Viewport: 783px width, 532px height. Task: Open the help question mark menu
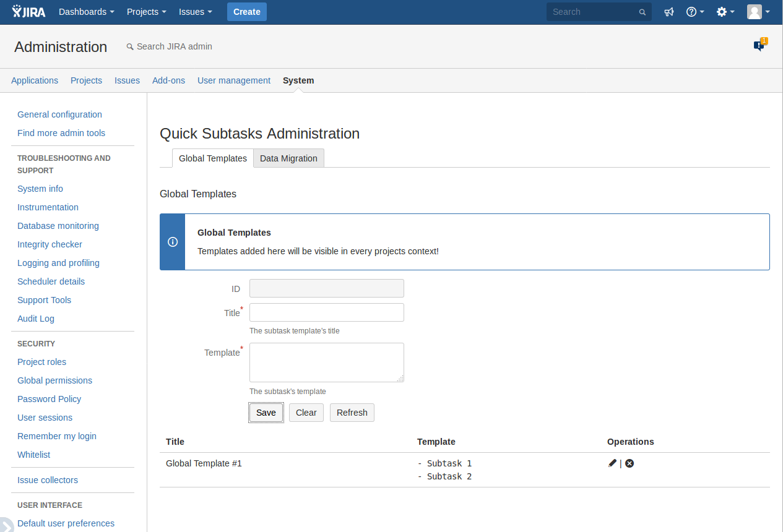[694, 12]
